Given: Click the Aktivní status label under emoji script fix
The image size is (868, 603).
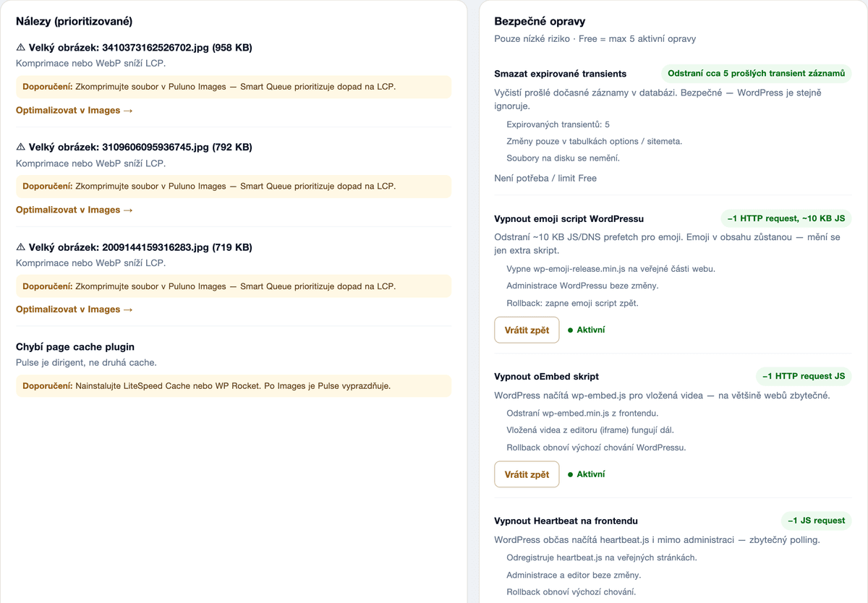Looking at the screenshot, I should (x=591, y=330).
